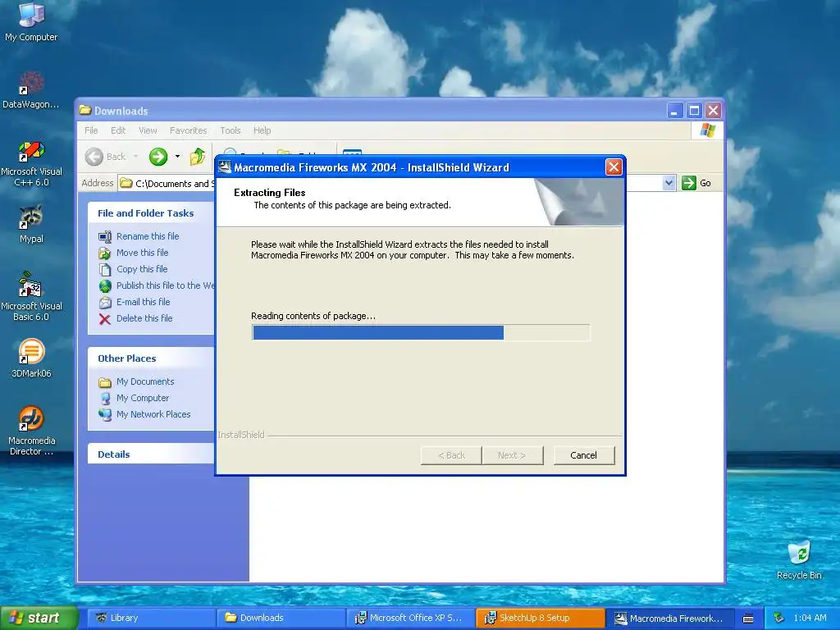Collapse the File and Folder Tasks panel header
840x630 pixels.
pos(151,213)
